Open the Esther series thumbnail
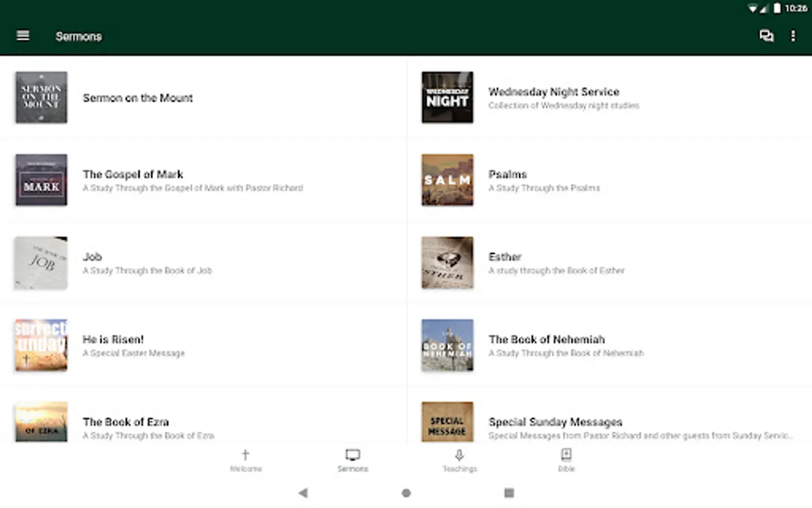 [x=447, y=262]
